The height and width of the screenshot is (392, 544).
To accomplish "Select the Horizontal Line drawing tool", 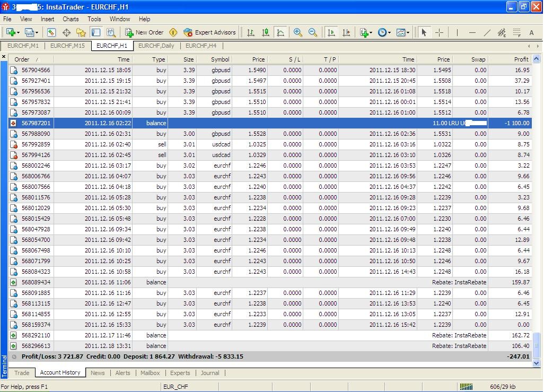I will click(x=472, y=32).
